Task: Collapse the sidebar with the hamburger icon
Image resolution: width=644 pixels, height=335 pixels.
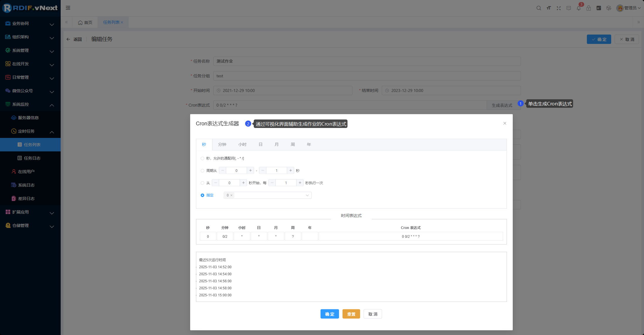Action: click(68, 8)
